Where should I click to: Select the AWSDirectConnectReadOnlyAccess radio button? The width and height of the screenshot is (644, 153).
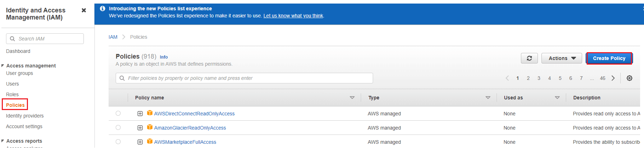pos(118,113)
